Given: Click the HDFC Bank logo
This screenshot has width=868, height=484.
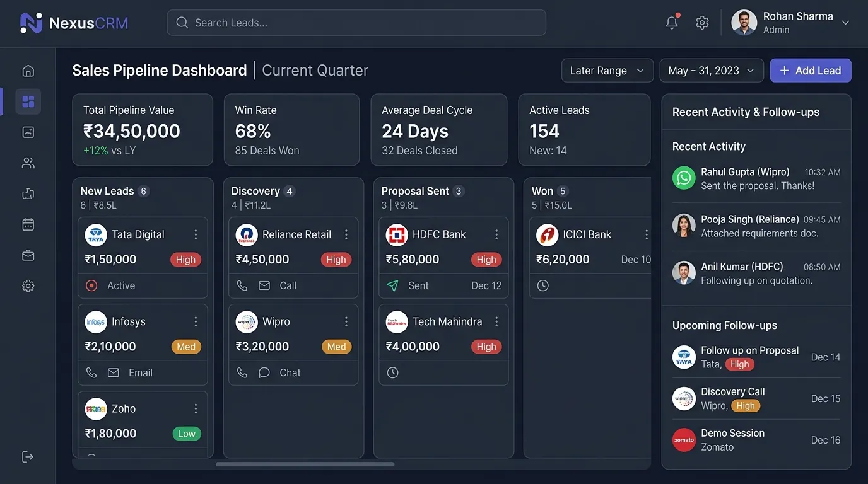Looking at the screenshot, I should tap(397, 235).
